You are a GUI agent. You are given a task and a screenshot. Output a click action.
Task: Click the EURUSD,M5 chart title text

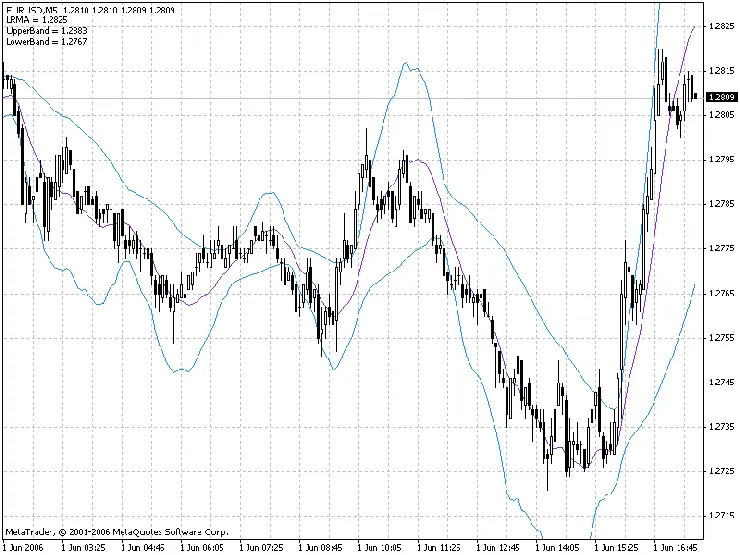click(x=30, y=9)
